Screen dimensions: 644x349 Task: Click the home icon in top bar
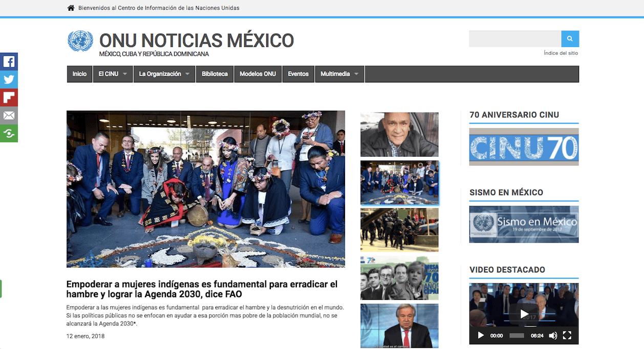[71, 8]
